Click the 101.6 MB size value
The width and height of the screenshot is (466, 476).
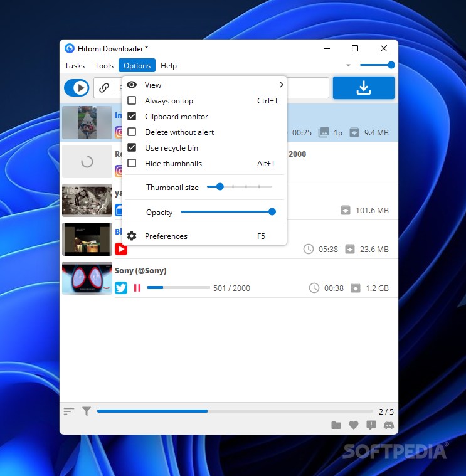tap(372, 210)
